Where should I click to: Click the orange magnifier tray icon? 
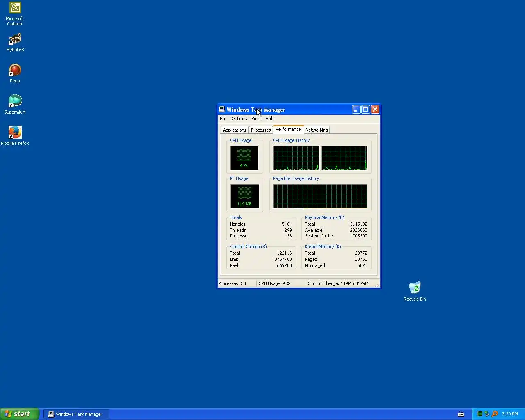[495, 414]
